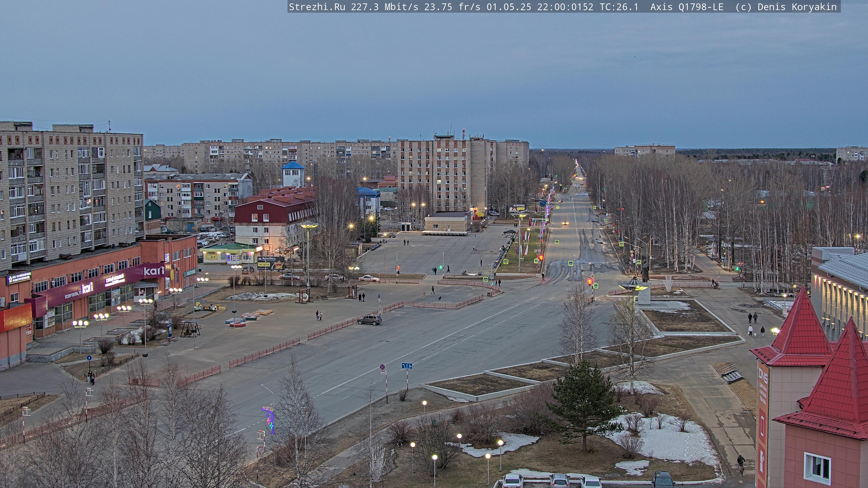Click the Strezhi.Ru overlay text
This screenshot has height=488, width=868.
[x=317, y=7]
